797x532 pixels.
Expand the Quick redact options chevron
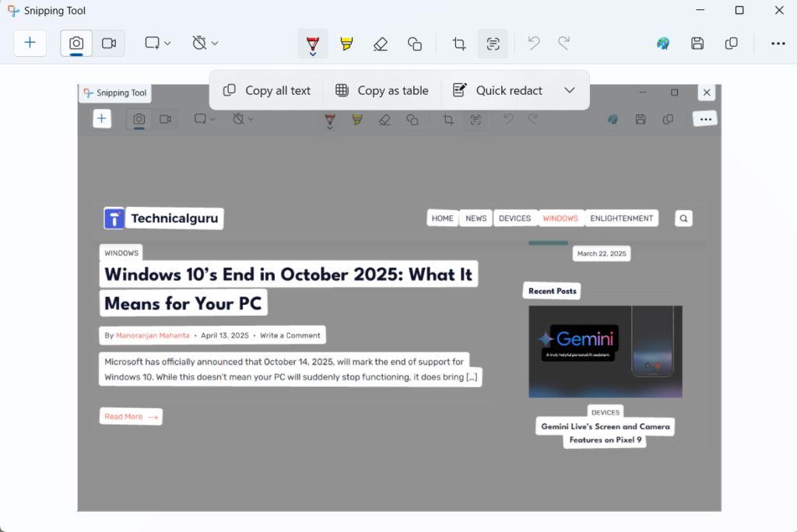(569, 90)
